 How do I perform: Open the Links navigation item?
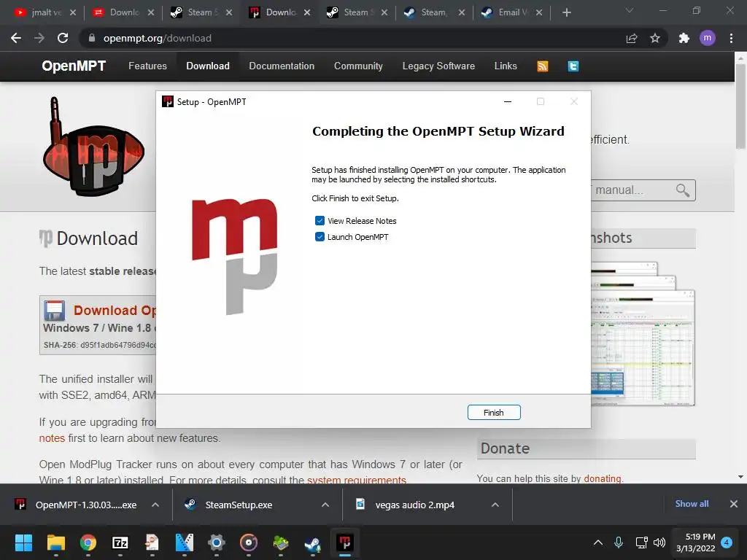point(506,66)
